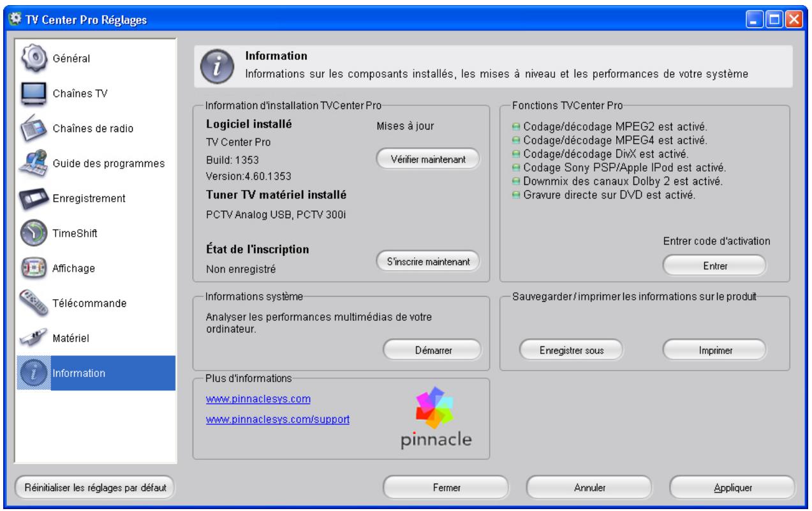Start performance analysis with Démarrer

point(432,350)
